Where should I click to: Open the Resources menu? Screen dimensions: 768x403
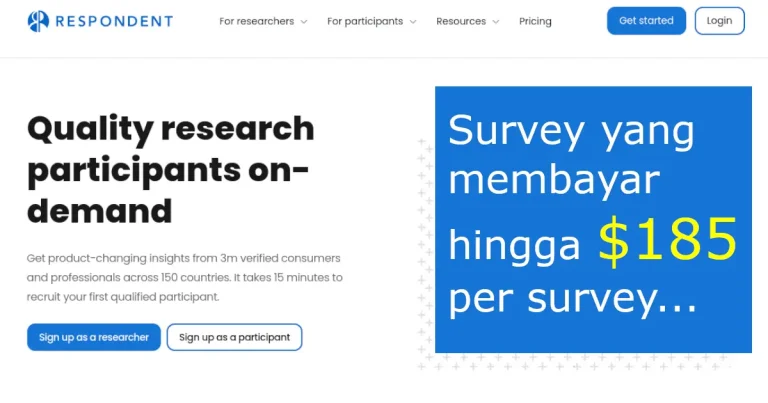click(461, 21)
